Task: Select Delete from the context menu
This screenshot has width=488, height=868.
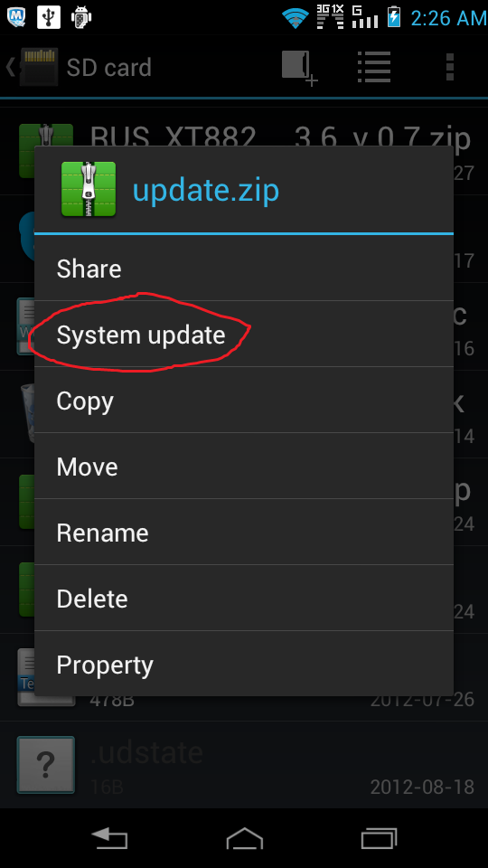Action: (244, 598)
